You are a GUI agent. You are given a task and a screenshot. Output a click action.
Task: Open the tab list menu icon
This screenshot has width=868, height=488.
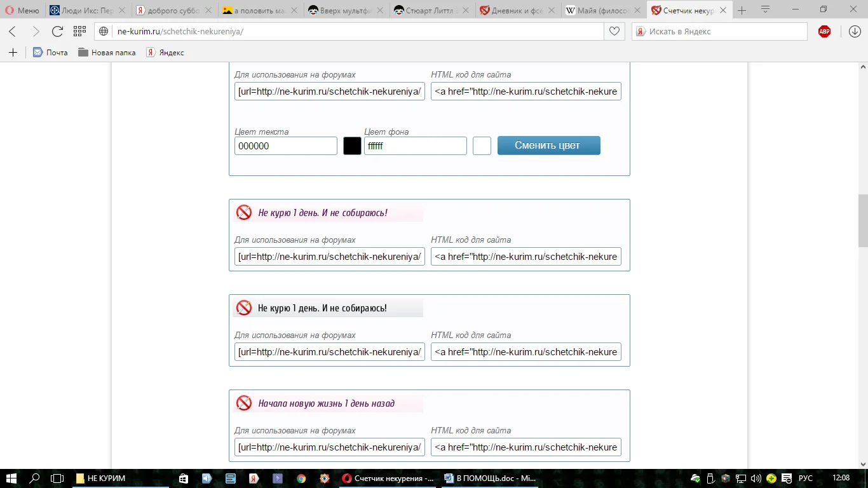pyautogui.click(x=766, y=10)
